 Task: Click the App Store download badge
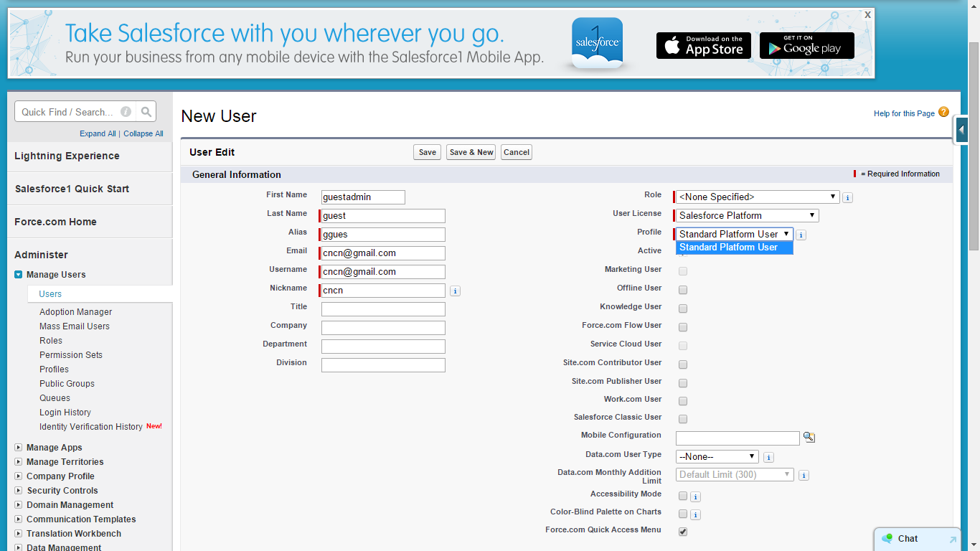pyautogui.click(x=704, y=46)
